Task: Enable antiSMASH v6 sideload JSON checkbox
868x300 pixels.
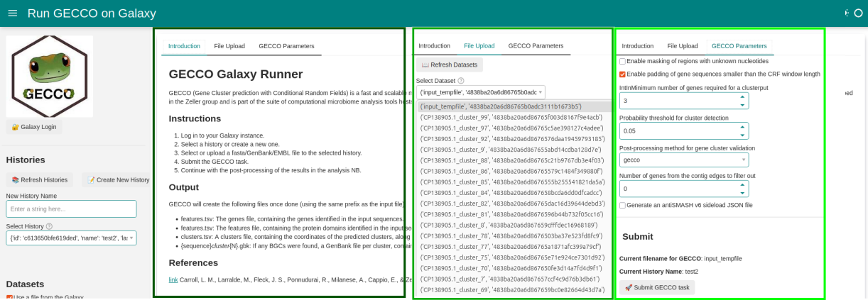Action: (623, 205)
